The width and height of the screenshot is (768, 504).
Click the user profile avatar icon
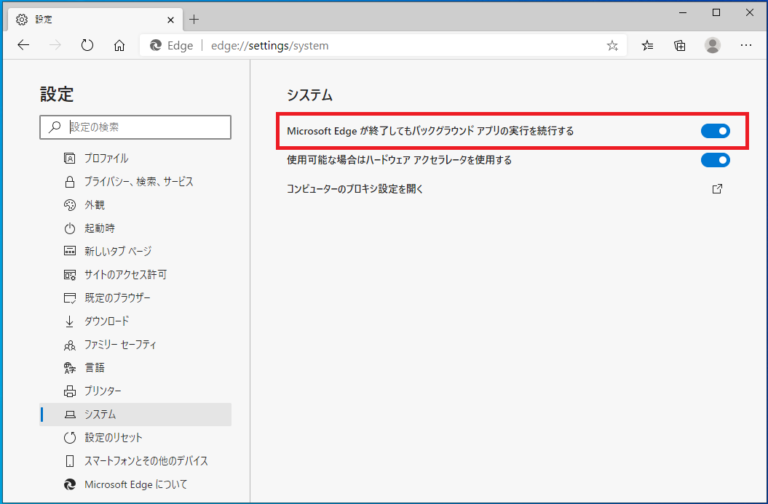712,46
